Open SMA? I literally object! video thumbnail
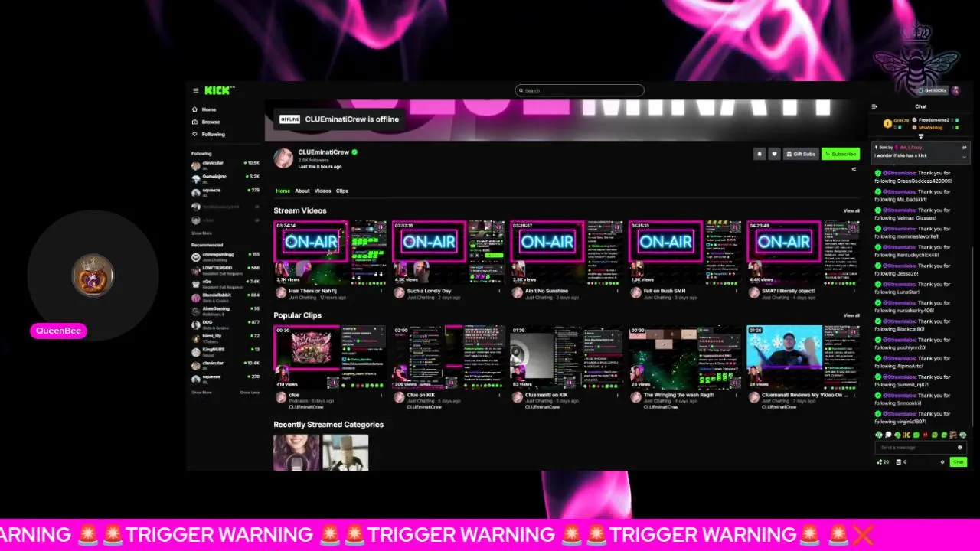The image size is (980, 551). (x=803, y=253)
